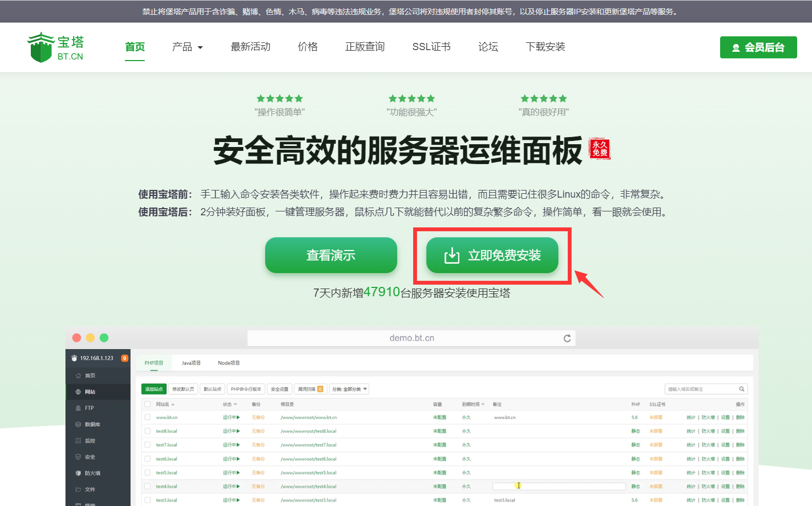Click the green 添加站点 button
The width and height of the screenshot is (812, 506).
click(x=154, y=389)
